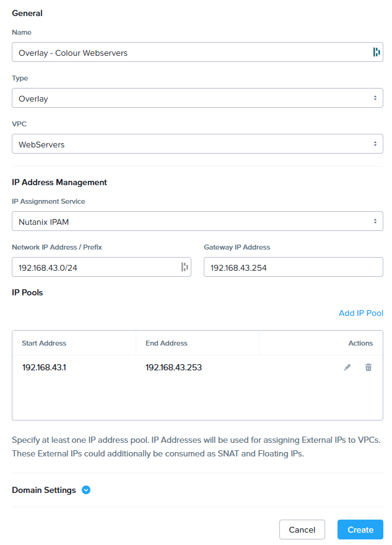Click the Cancel button

[x=302, y=530]
